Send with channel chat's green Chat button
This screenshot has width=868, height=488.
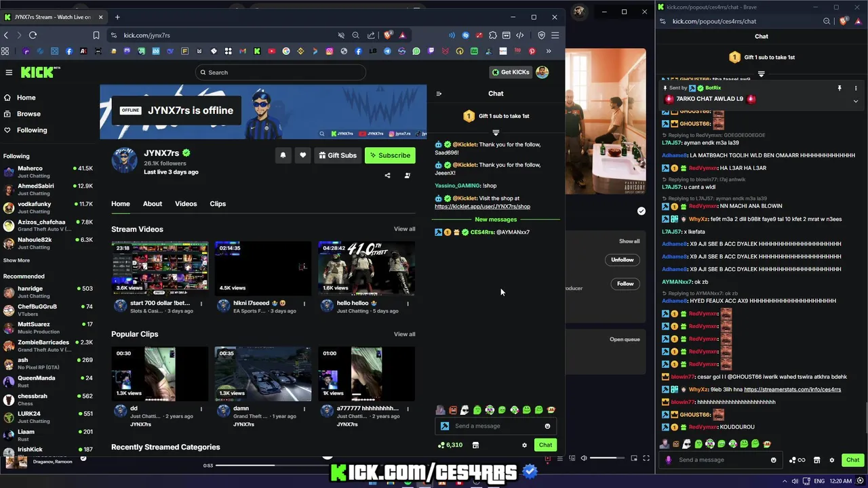tap(545, 445)
